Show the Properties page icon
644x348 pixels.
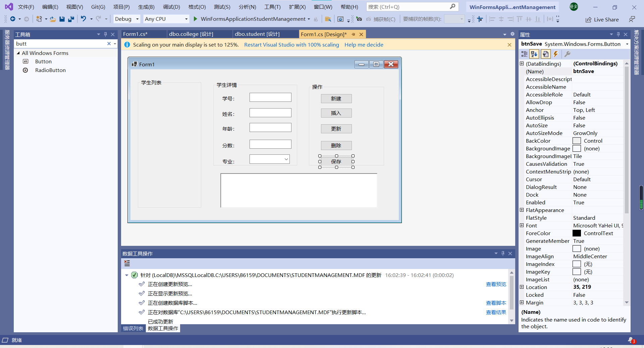[x=546, y=54]
